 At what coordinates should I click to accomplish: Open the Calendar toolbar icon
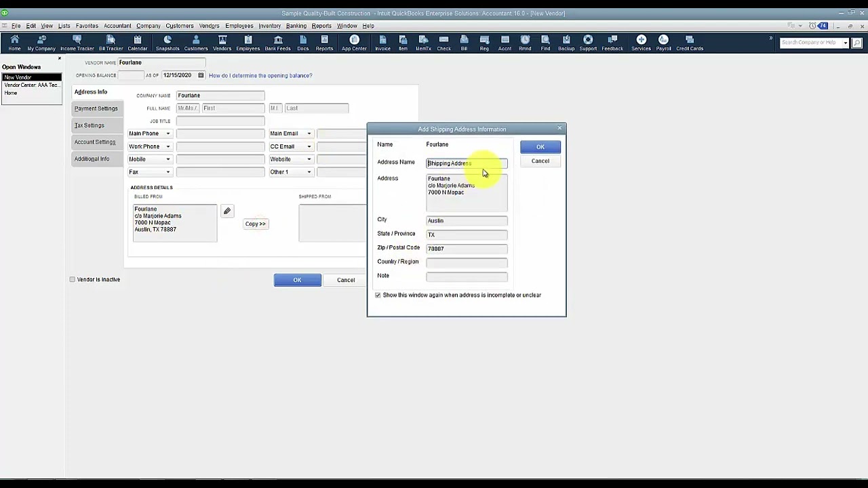click(x=138, y=43)
